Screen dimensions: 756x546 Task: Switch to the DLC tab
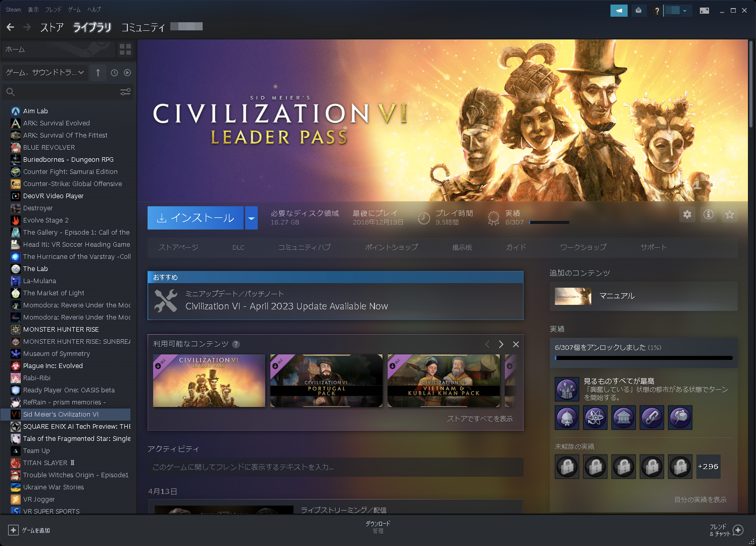238,247
